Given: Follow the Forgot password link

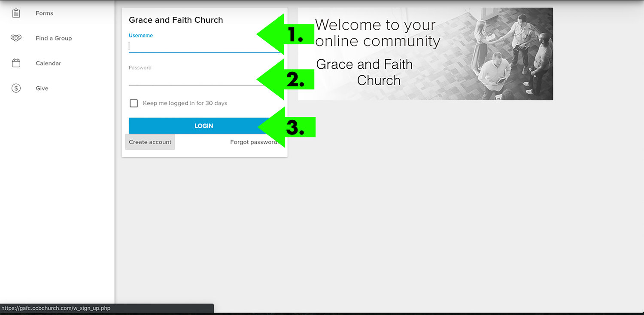Looking at the screenshot, I should click(255, 142).
